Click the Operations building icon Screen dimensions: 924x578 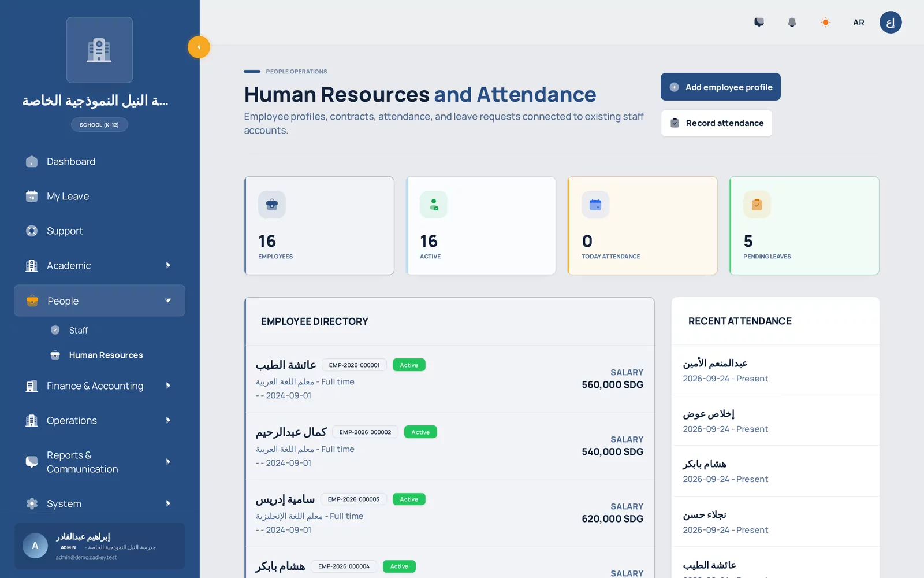point(32,421)
